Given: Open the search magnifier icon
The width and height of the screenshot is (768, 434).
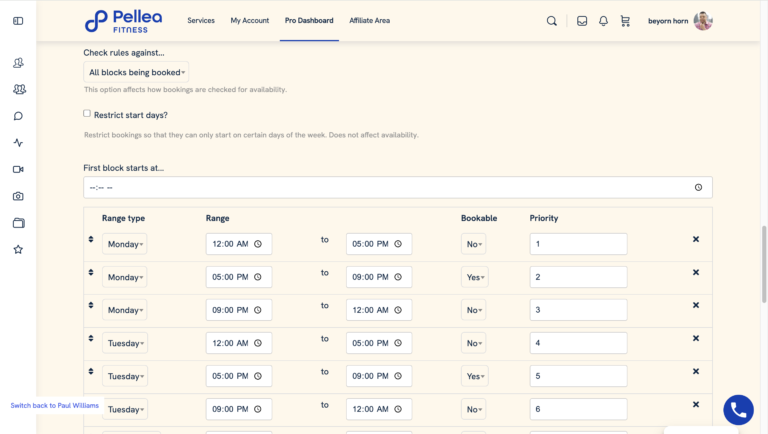Looking at the screenshot, I should 552,21.
